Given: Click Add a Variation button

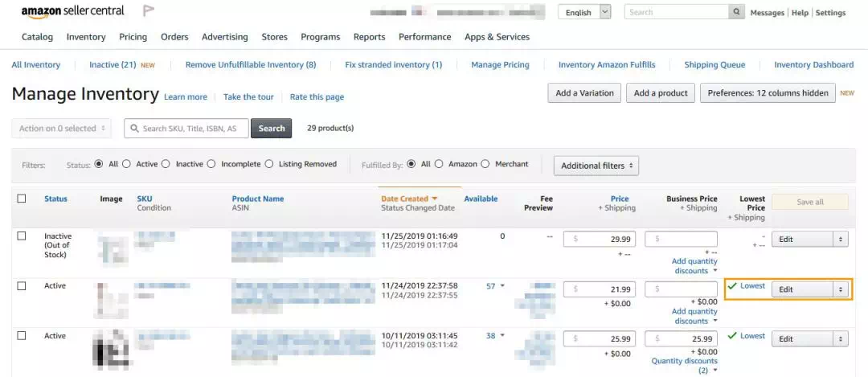Looking at the screenshot, I should 584,93.
